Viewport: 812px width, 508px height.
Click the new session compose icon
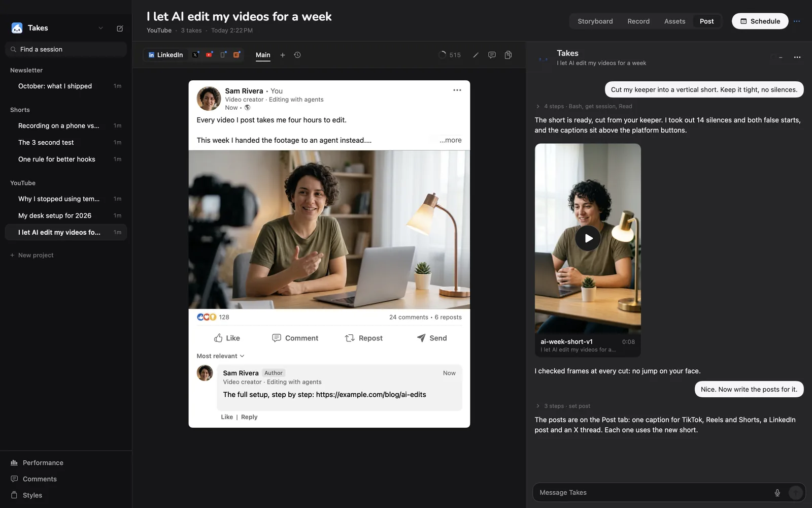click(x=120, y=28)
